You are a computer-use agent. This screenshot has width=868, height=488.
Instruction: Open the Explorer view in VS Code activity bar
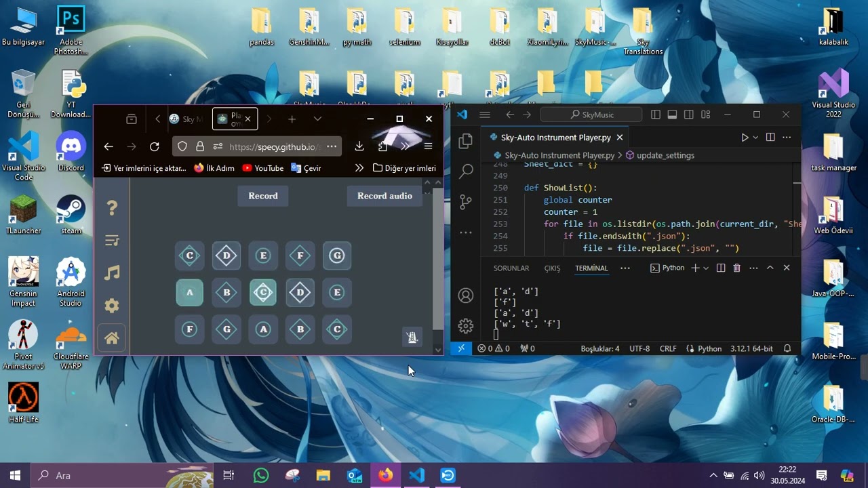pos(465,140)
